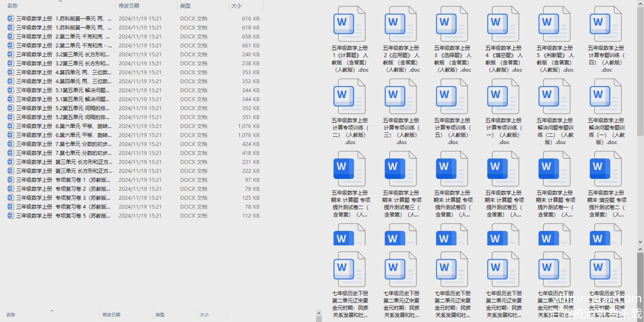The width and height of the screenshot is (644, 322).
Task: Pick the 5《判断题》 Word document icon
Action: point(554,24)
